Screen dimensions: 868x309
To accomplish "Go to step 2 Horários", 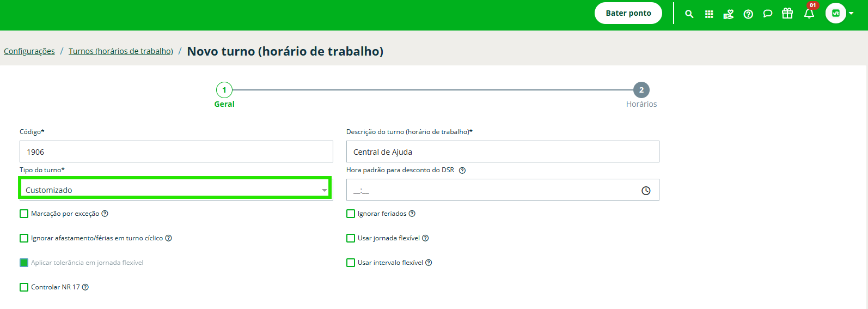I will pos(641,90).
